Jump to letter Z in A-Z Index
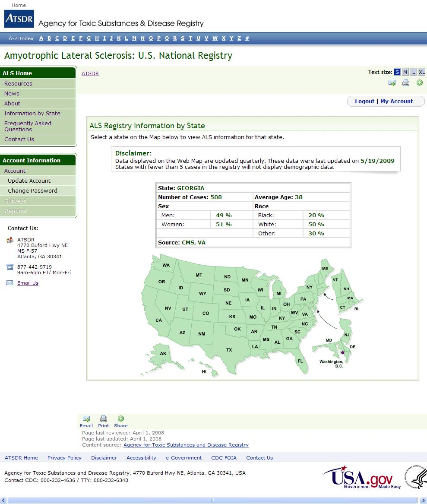Screen dimensions: 427x504 click(239, 38)
